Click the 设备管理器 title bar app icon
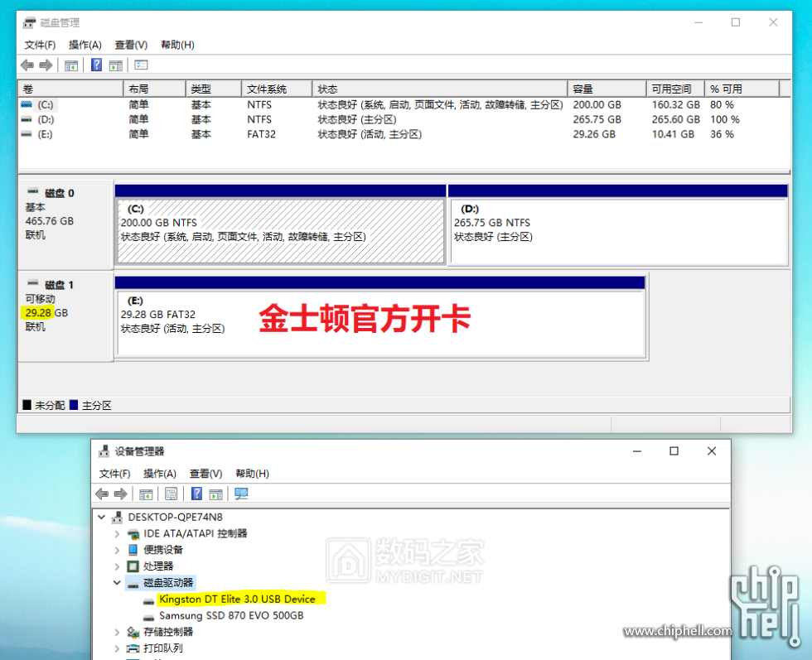The width and height of the screenshot is (812, 660). coord(104,450)
